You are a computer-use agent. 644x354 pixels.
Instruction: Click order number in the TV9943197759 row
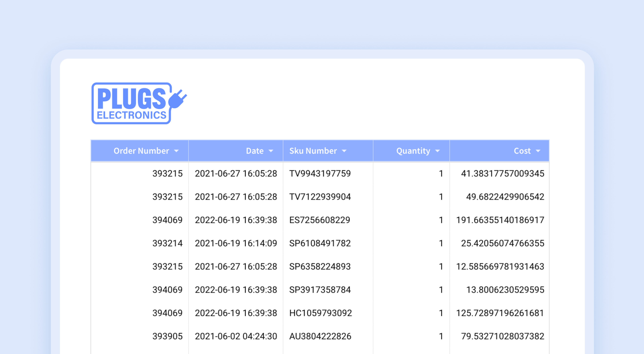168,173
